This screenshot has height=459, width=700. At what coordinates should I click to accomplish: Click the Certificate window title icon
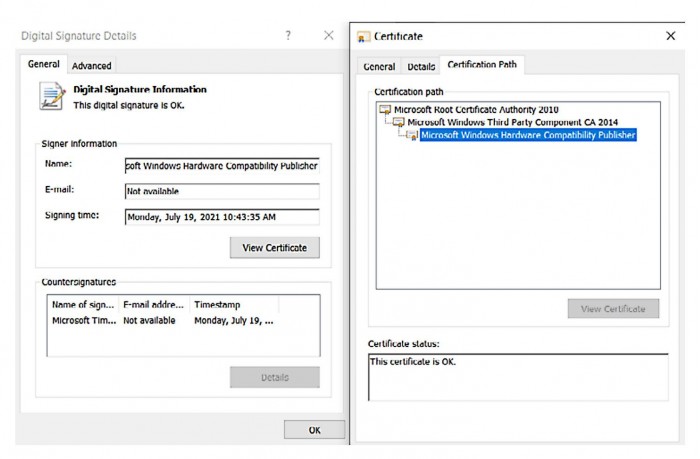coord(366,36)
